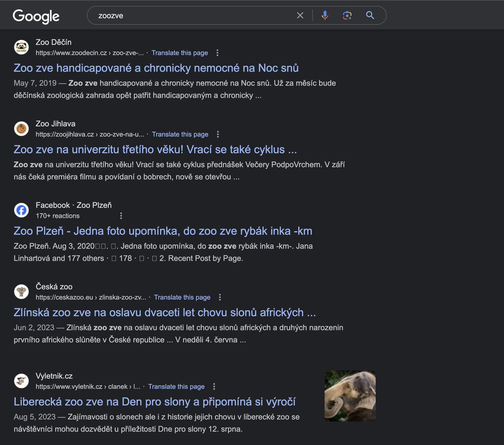The height and width of the screenshot is (445, 504).
Task: Click the Zoo Děčín site favicon
Action: (x=21, y=47)
